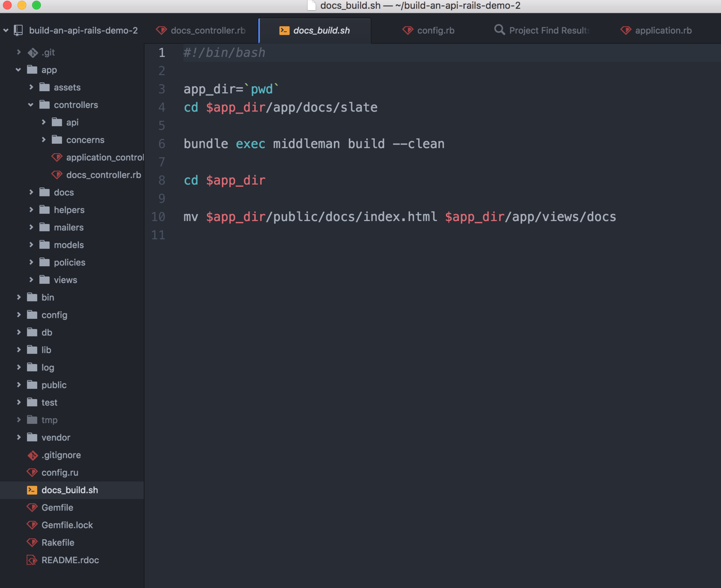Click ruby icon on the application.rb tab
The image size is (721, 588).
pos(626,30)
